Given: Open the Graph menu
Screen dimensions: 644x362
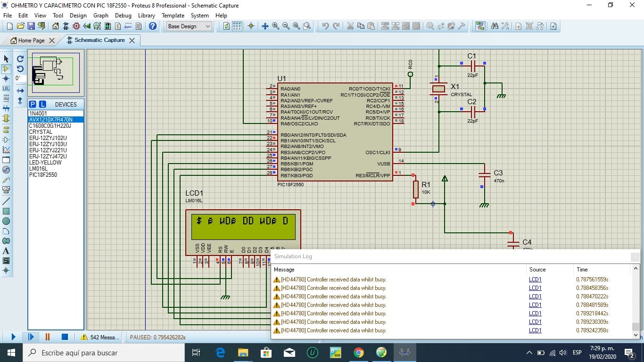Looking at the screenshot, I should (101, 16).
